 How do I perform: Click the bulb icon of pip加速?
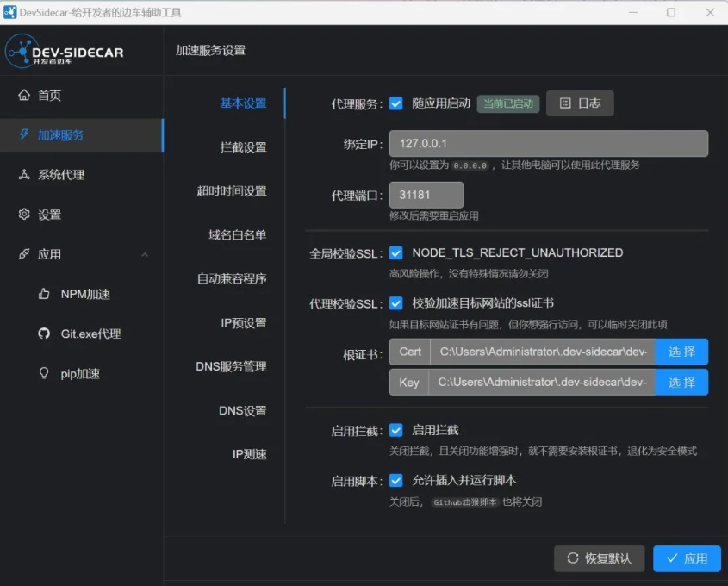pos(44,373)
